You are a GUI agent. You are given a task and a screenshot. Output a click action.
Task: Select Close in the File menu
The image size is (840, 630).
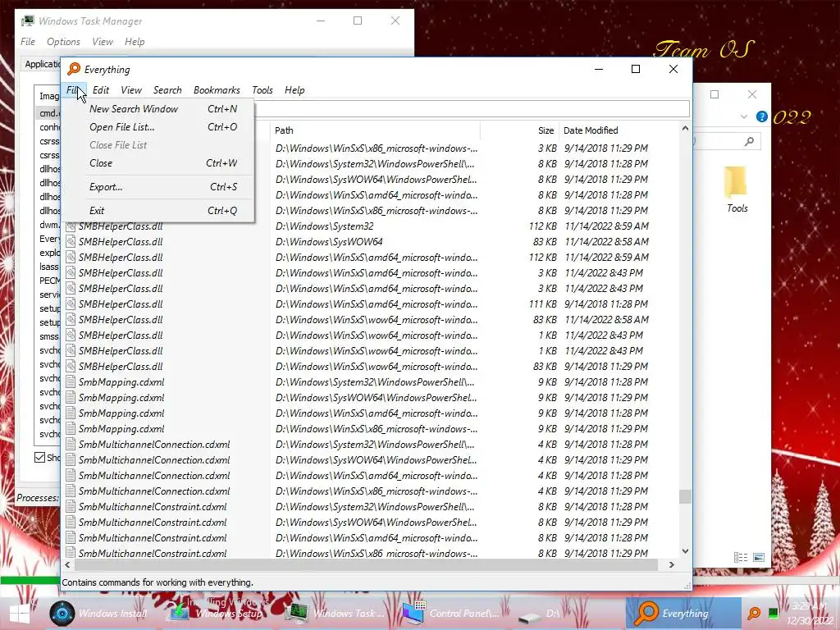coord(158,163)
